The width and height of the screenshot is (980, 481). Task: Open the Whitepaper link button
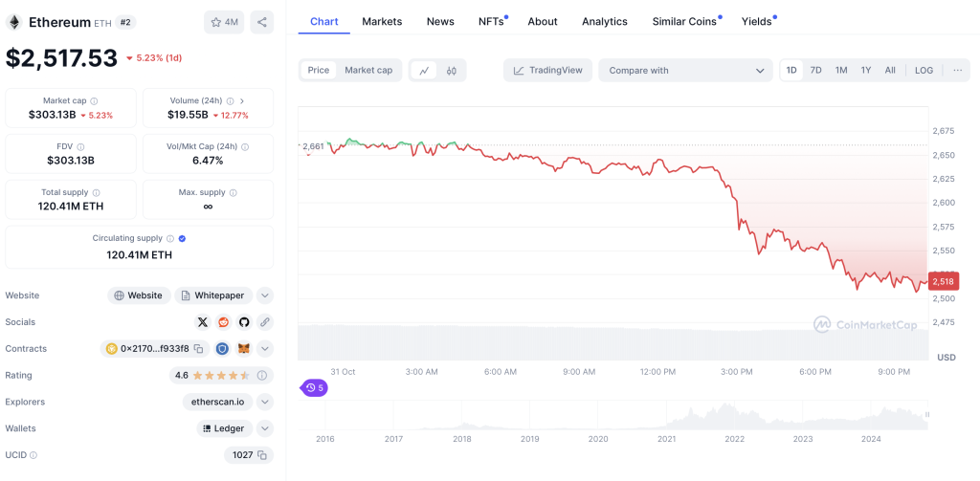point(213,295)
